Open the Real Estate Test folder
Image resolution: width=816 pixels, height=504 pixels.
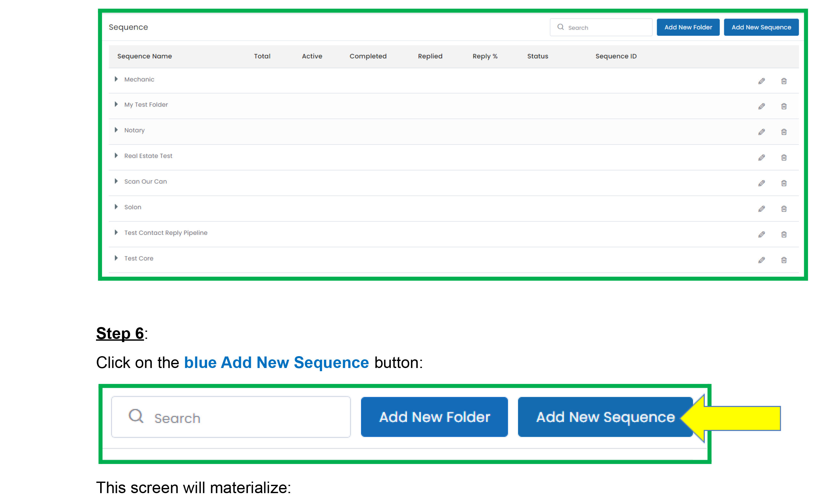click(116, 156)
